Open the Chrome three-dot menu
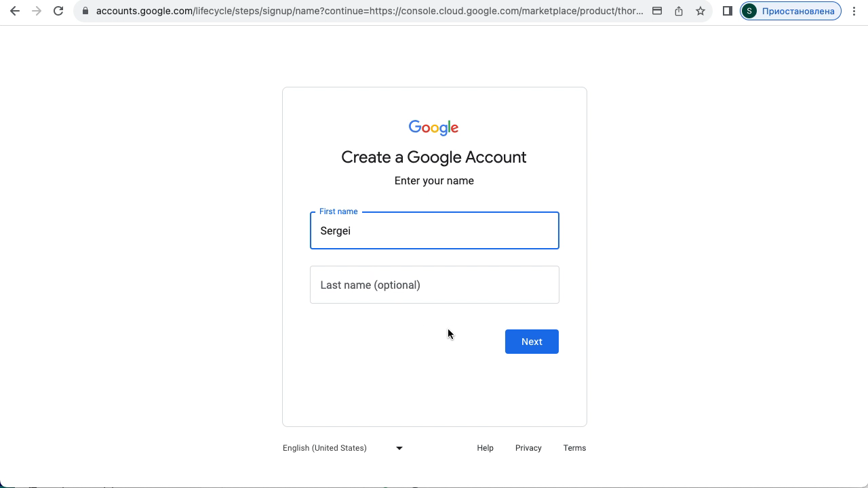The width and height of the screenshot is (868, 488). click(854, 11)
